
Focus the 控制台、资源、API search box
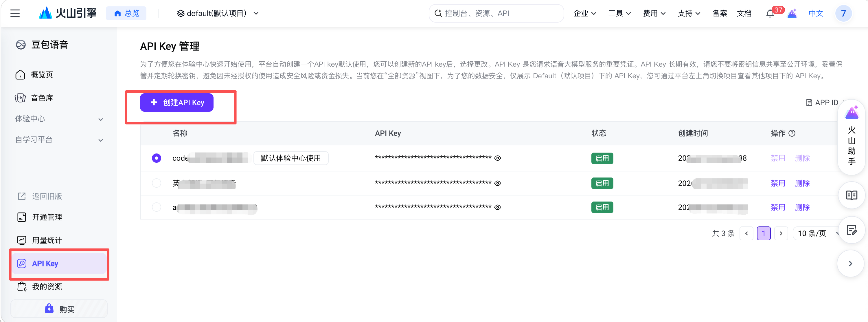(496, 13)
